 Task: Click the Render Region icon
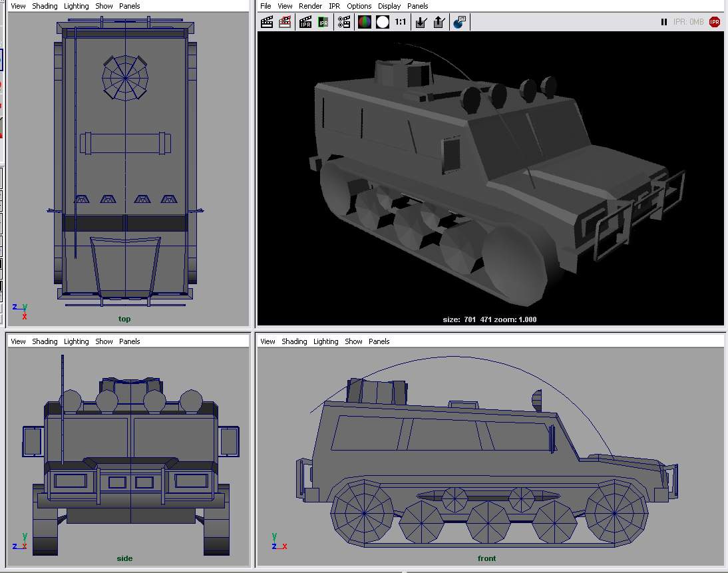pyautogui.click(x=285, y=22)
